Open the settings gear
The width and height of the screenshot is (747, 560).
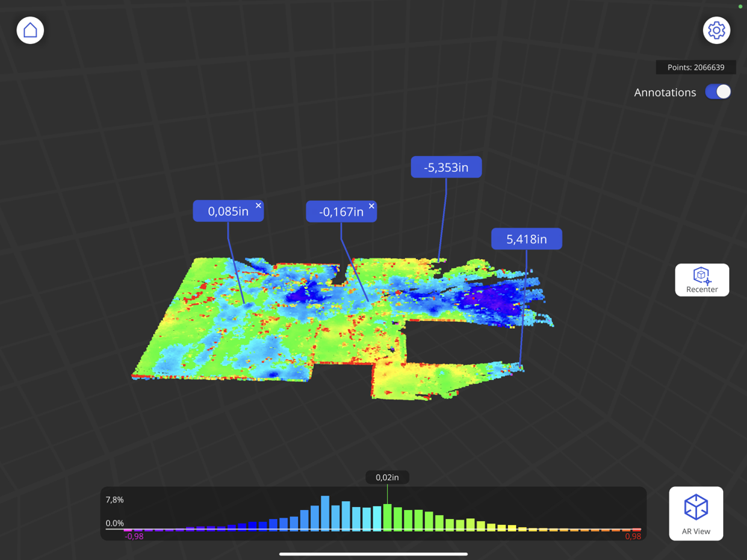[x=716, y=31]
